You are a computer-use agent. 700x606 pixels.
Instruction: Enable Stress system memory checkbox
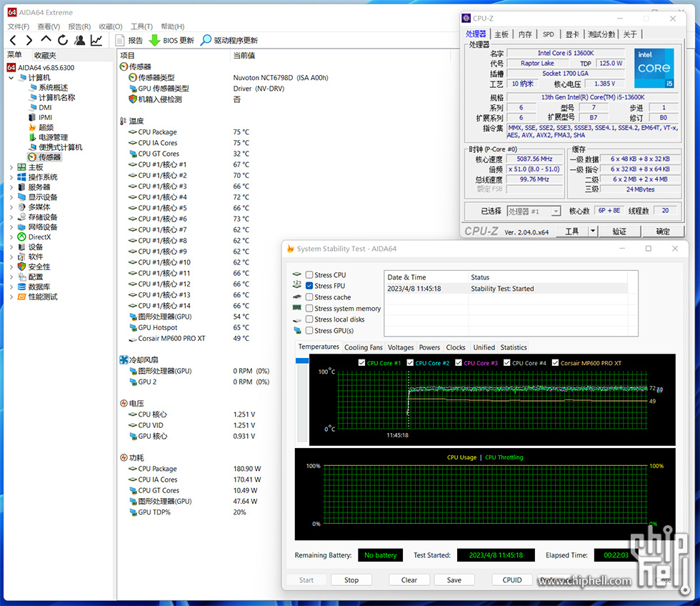point(309,308)
